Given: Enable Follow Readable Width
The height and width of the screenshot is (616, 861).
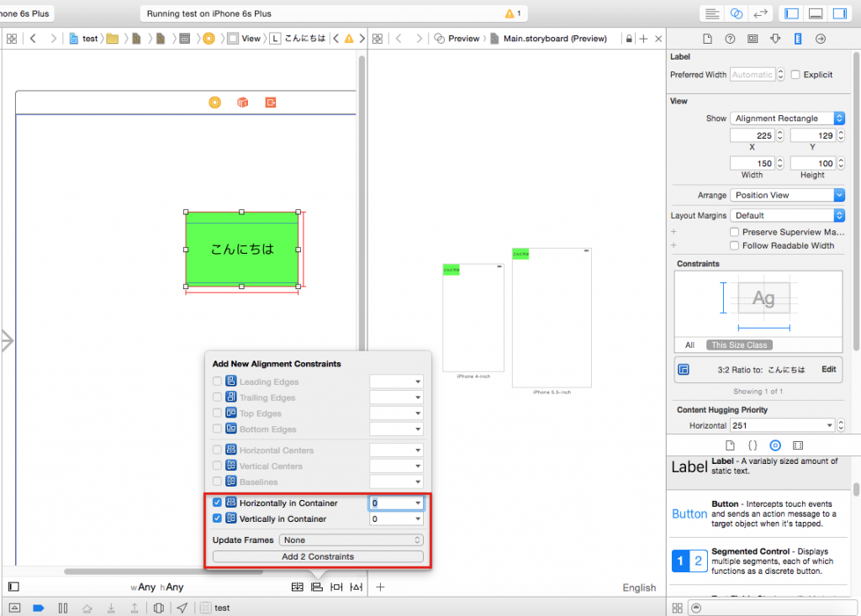Looking at the screenshot, I should [735, 245].
